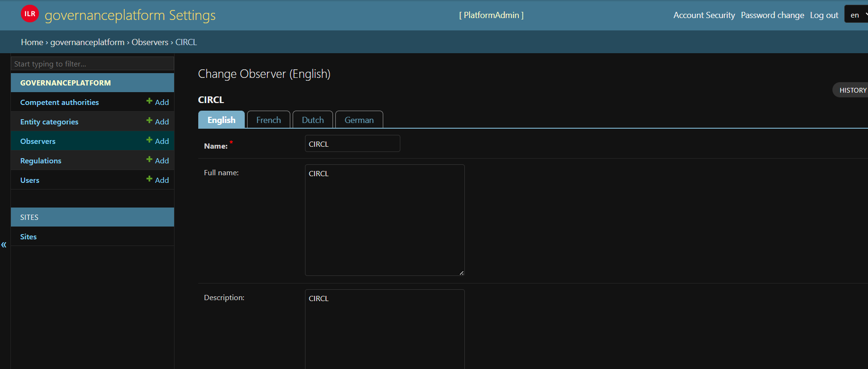Focus the sidebar filter input
The height and width of the screenshot is (369, 868).
pyautogui.click(x=92, y=64)
